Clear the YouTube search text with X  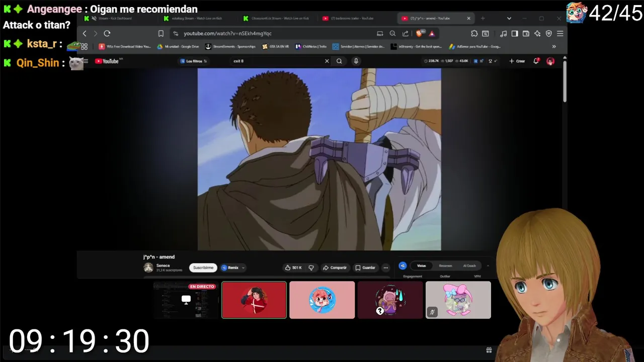point(327,61)
